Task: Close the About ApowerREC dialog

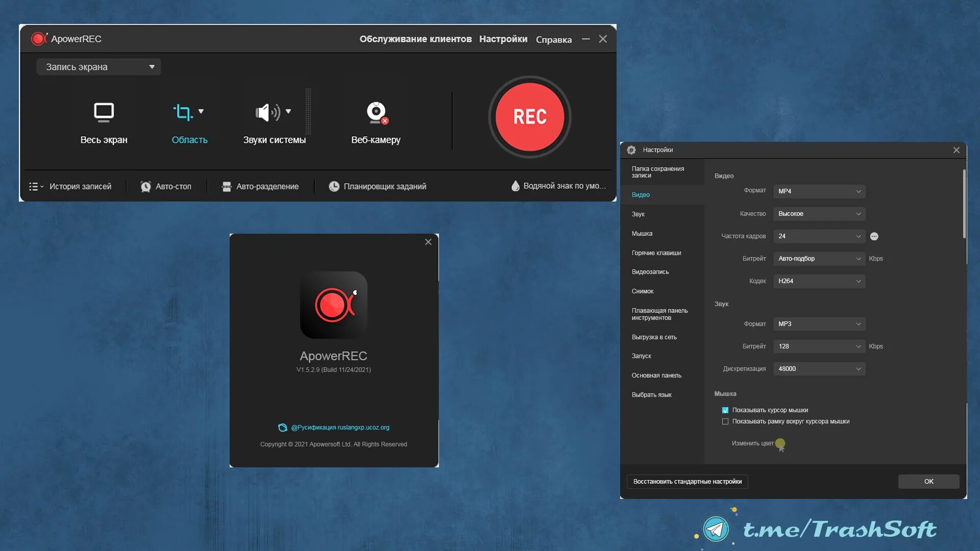Action: pyautogui.click(x=428, y=242)
